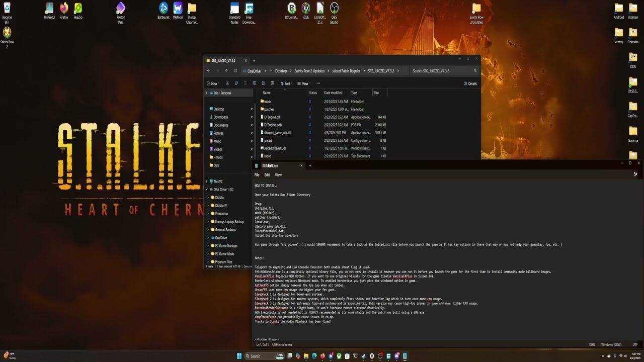Click the Cut icon in Explorer toolbar
The image size is (644, 362).
(x=227, y=83)
